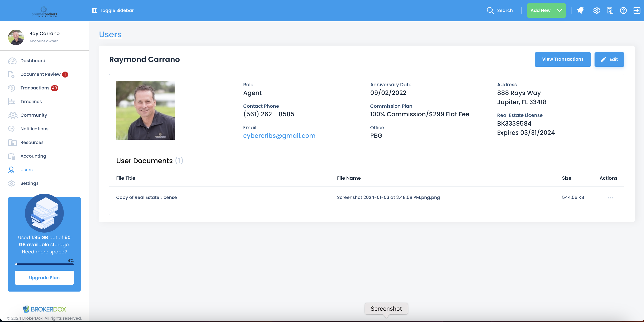Click the BrokerDox footer logo

[44, 309]
